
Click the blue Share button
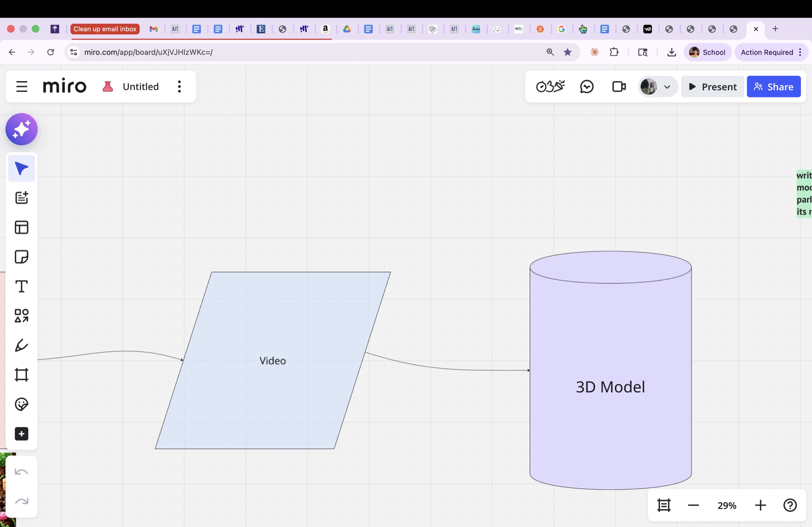774,87
